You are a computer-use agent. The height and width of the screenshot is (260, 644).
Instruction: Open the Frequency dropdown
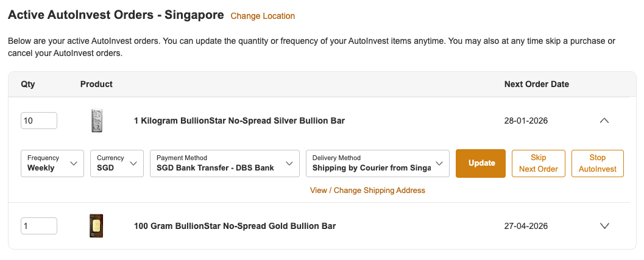(x=52, y=163)
